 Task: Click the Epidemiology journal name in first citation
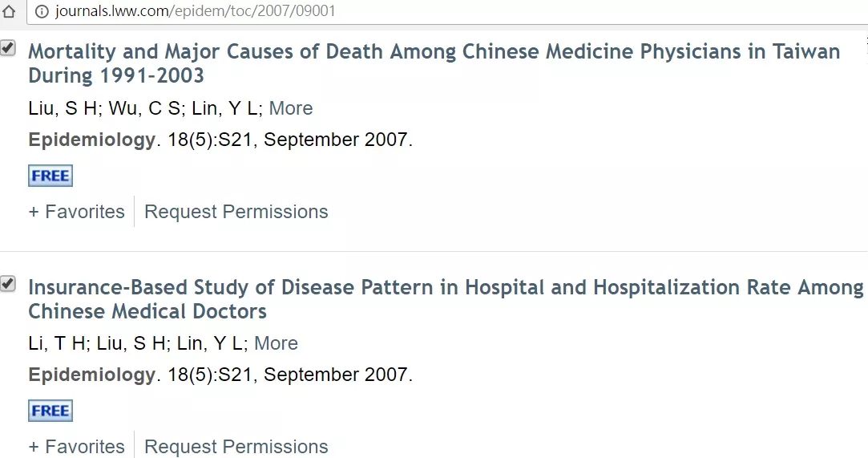(91, 140)
